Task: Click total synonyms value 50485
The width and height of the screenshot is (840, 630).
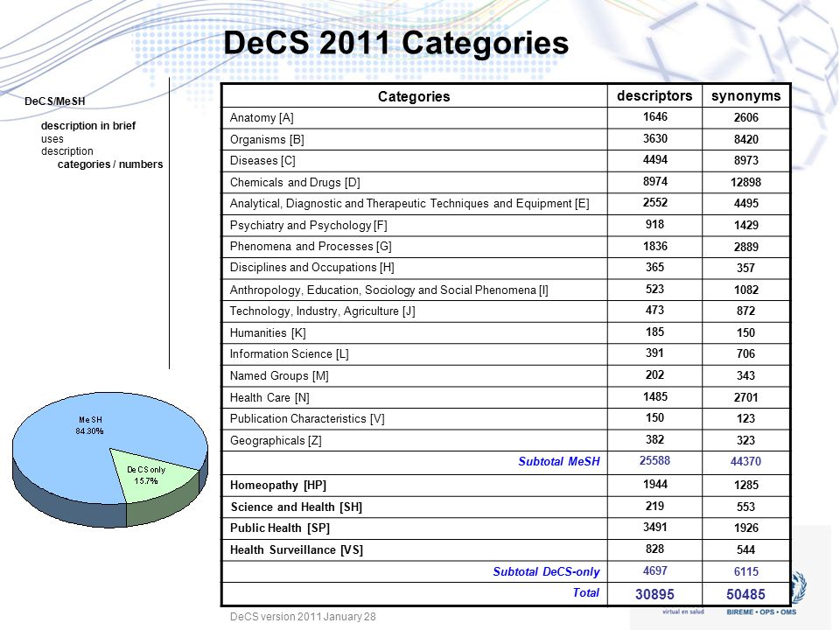Action: (745, 594)
